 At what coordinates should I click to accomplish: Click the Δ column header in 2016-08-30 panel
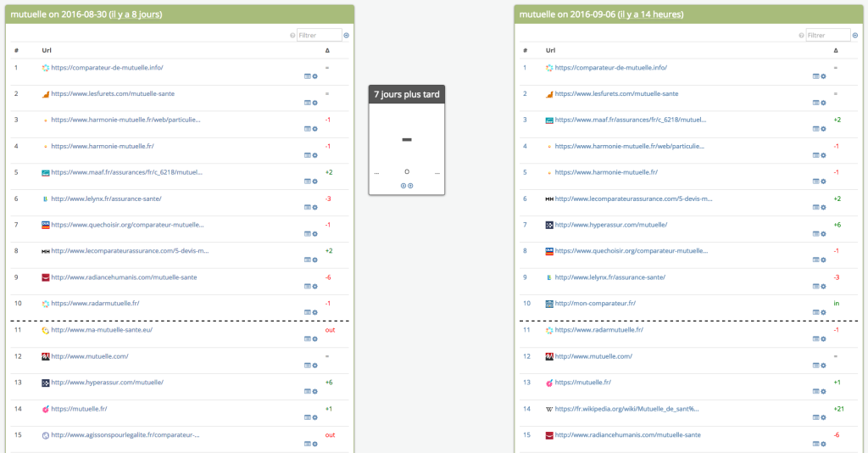click(x=327, y=50)
